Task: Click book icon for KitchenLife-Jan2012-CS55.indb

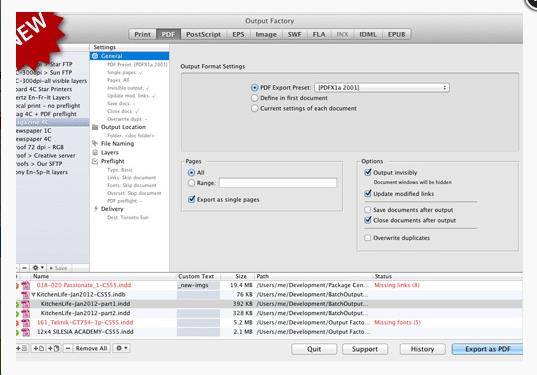Action: click(x=26, y=295)
